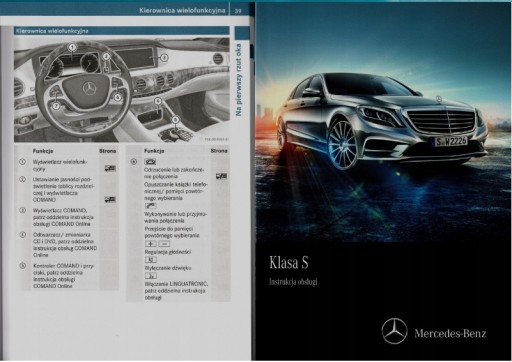The height and width of the screenshot is (362, 512).
Task: Click the plus volume icon
Action: point(151,244)
